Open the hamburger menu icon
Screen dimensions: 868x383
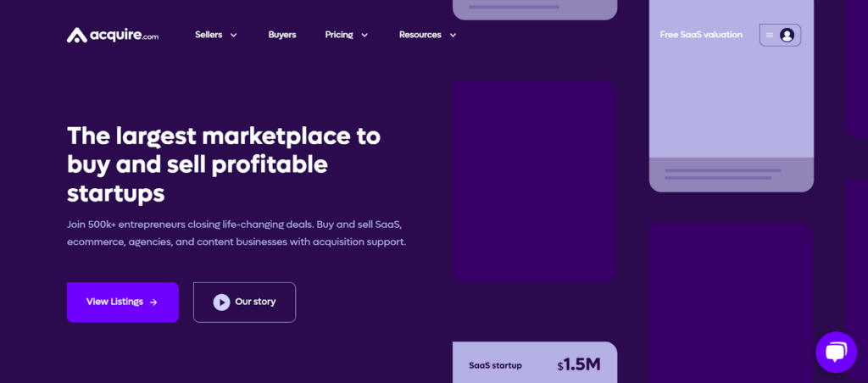click(770, 35)
